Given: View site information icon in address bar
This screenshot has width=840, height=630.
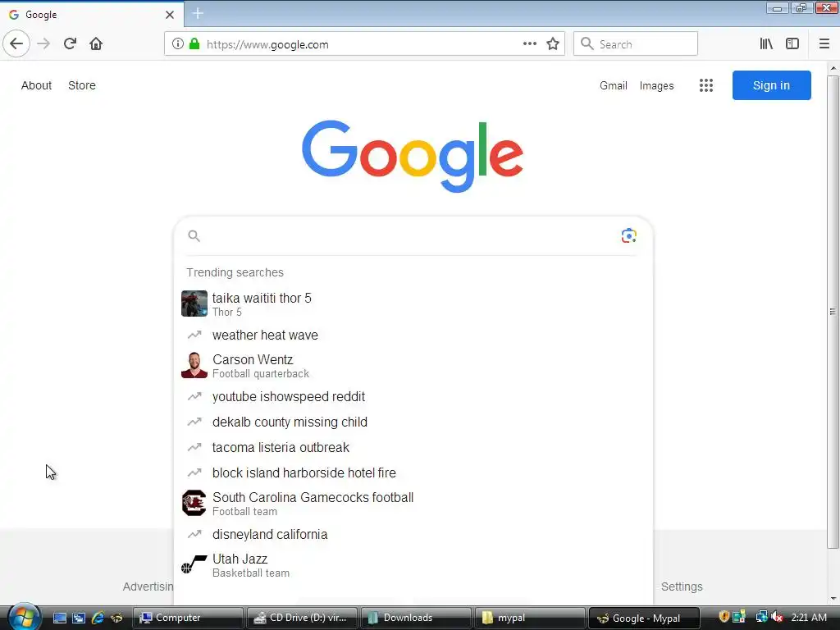Looking at the screenshot, I should (x=178, y=44).
